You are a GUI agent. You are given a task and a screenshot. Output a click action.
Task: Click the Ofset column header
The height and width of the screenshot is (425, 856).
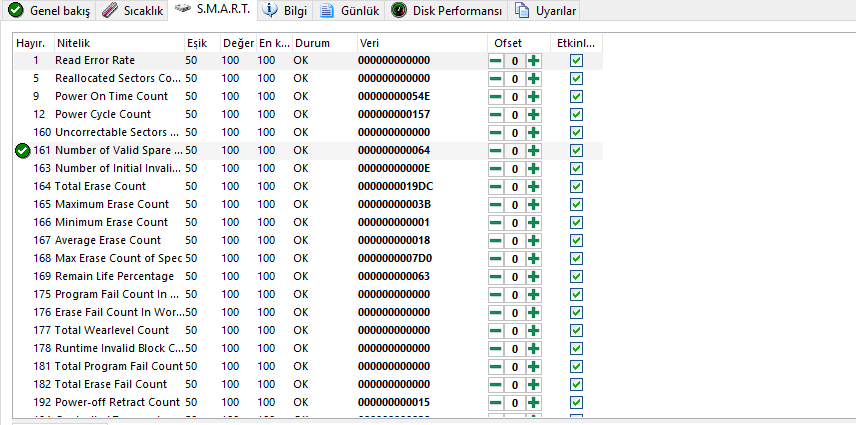coord(519,43)
